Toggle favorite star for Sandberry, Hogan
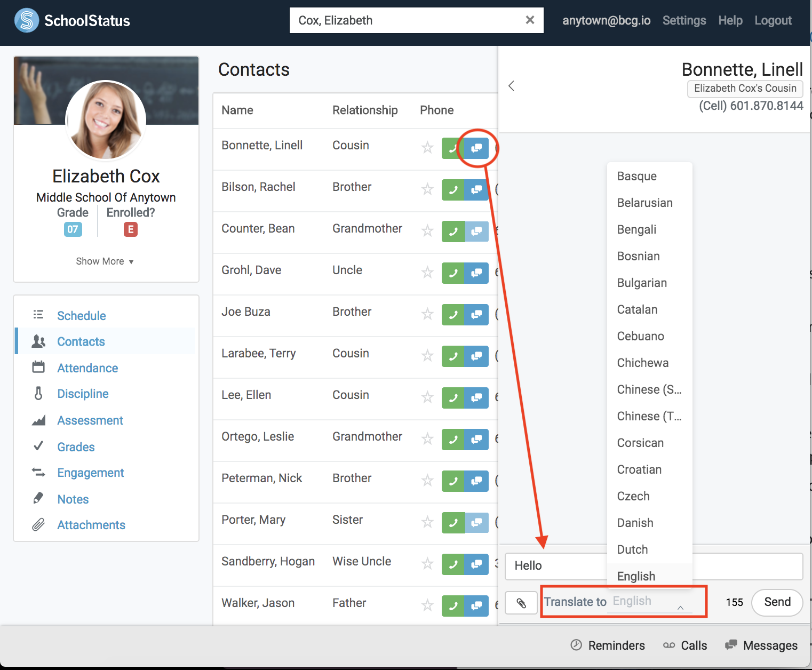 click(x=427, y=564)
